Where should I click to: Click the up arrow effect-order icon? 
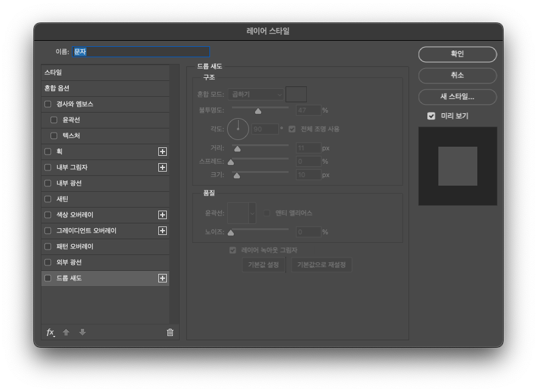(66, 332)
